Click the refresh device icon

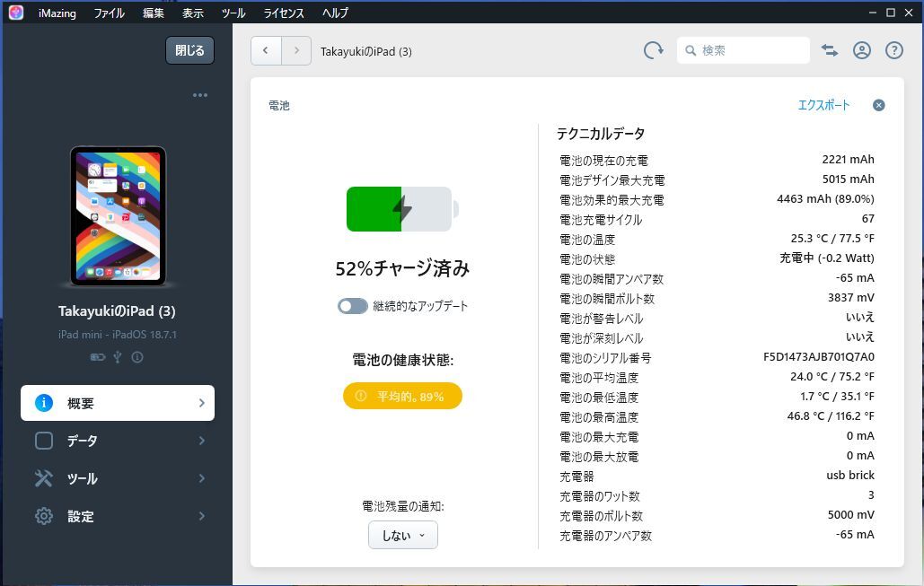[x=653, y=50]
